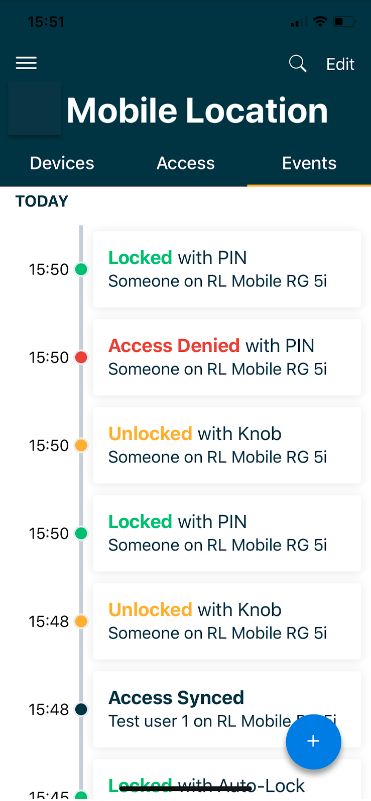Viewport: 371px width, 801px height.
Task: Open the 15:48 Unlocked with Knob event
Action: (x=227, y=621)
